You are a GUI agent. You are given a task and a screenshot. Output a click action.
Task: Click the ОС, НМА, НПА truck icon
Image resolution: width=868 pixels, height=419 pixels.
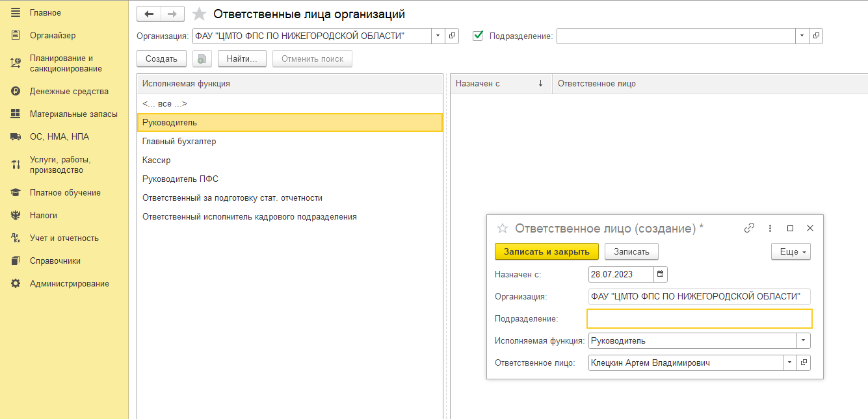click(16, 137)
